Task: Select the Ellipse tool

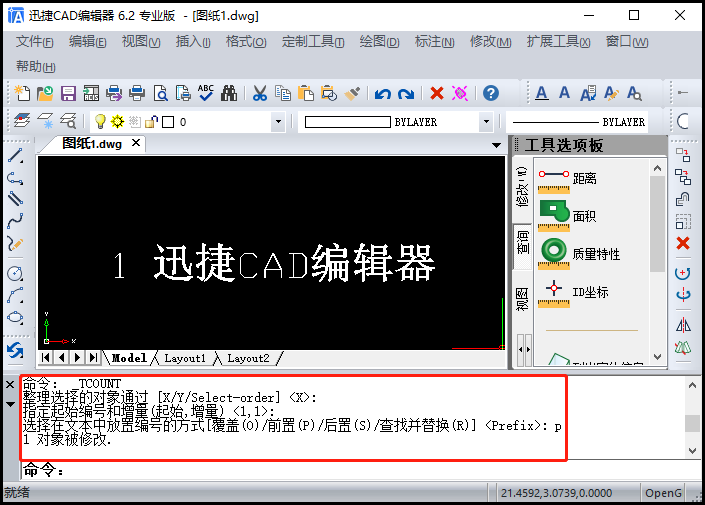Action: coord(15,317)
